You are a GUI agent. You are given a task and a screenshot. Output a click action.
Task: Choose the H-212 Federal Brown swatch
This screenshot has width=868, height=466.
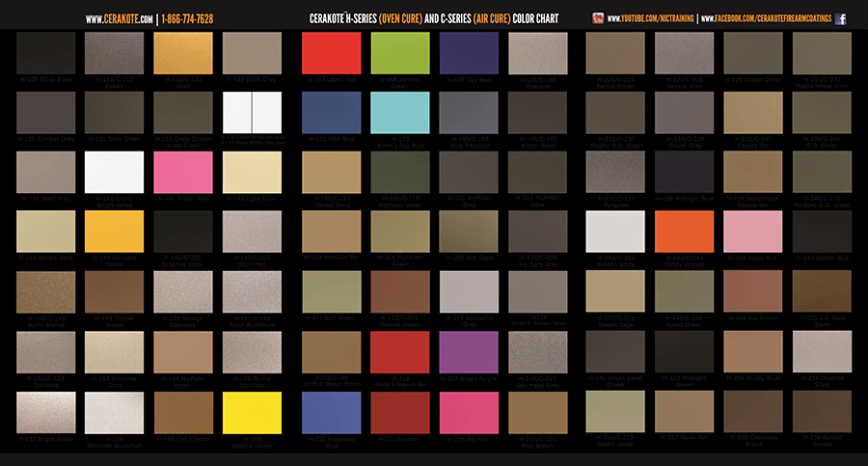tap(400, 292)
